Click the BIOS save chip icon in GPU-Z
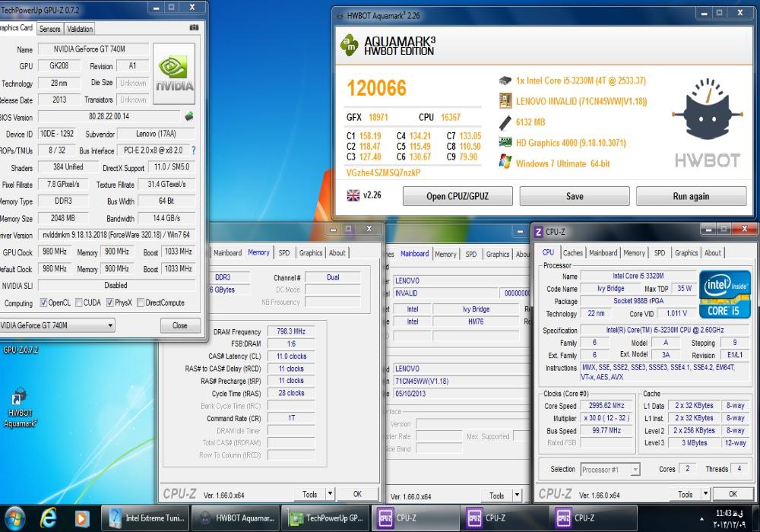Image resolution: width=760 pixels, height=532 pixels. [189, 116]
